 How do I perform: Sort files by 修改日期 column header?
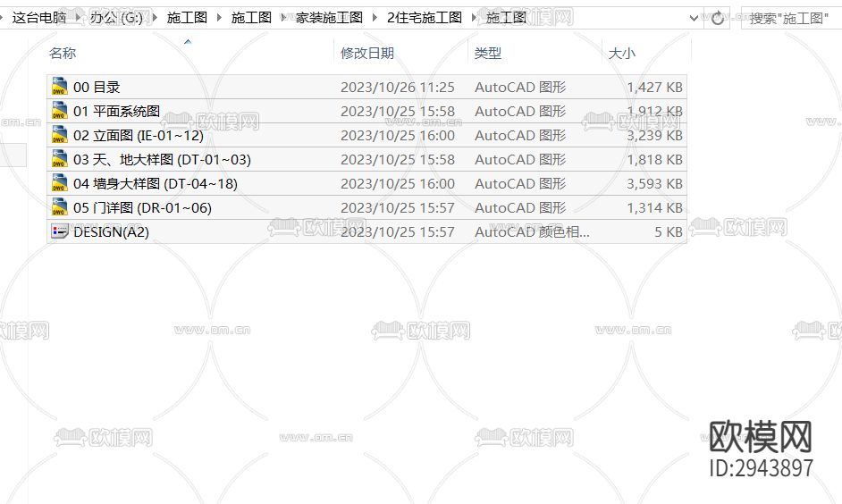point(367,53)
